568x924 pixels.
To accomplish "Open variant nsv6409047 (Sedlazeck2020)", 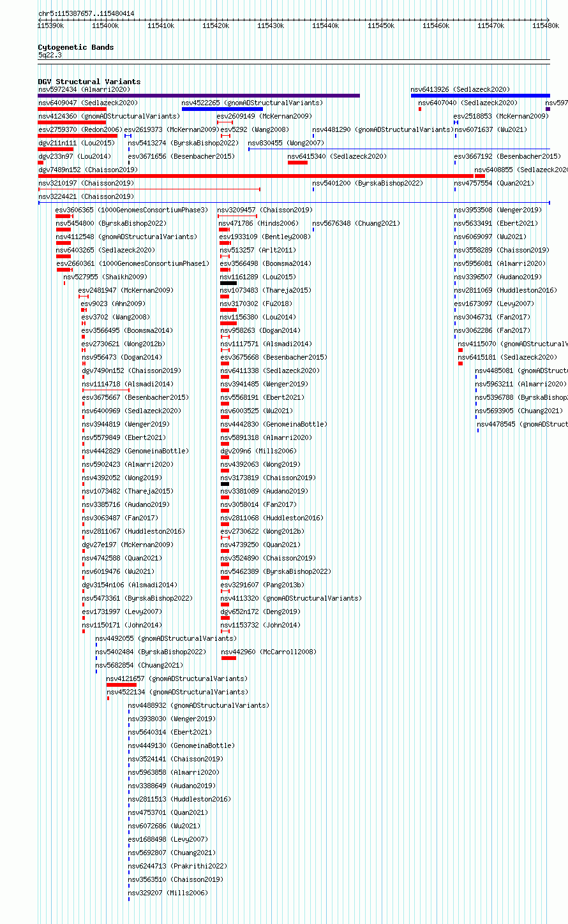I will click(x=88, y=103).
